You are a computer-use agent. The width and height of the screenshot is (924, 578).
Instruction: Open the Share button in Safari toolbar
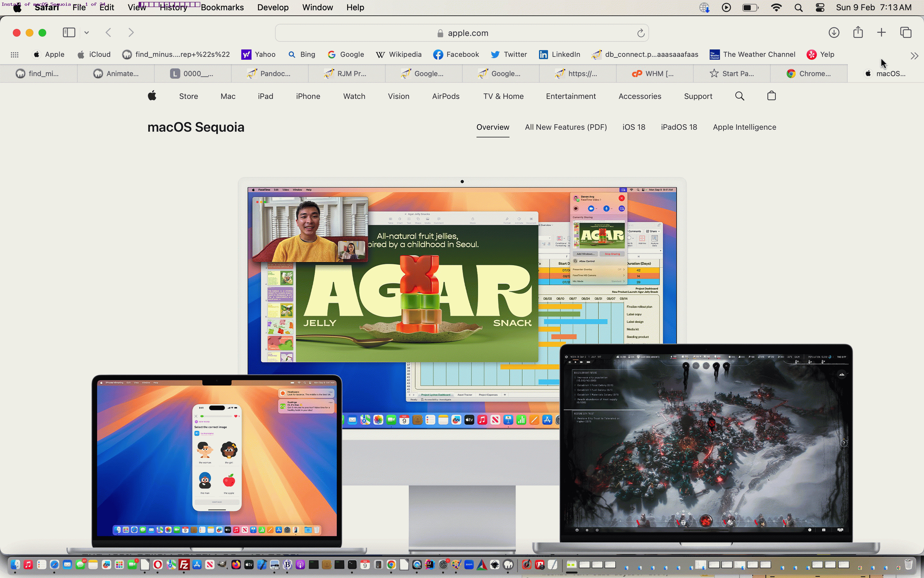858,32
